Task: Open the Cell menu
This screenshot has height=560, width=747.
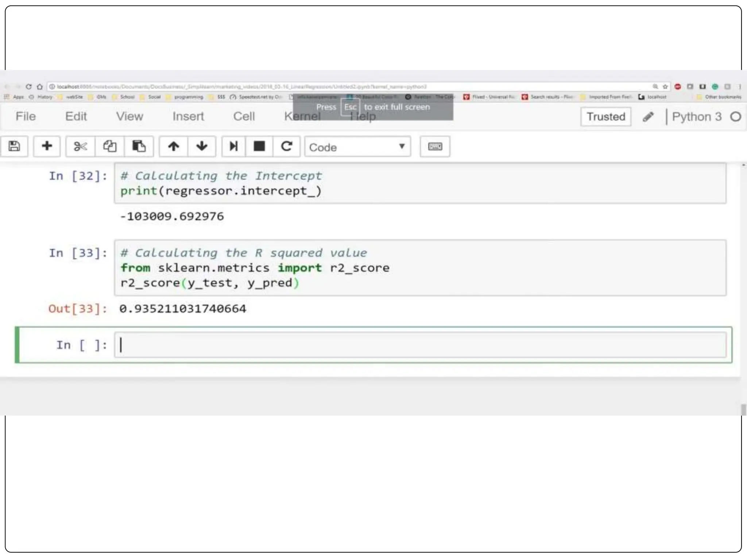Action: pyautogui.click(x=244, y=116)
